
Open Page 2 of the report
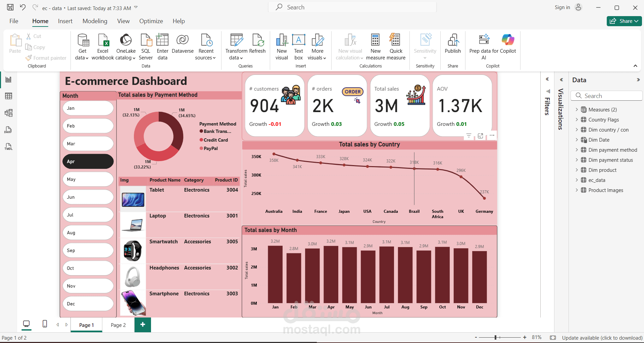[x=118, y=325]
